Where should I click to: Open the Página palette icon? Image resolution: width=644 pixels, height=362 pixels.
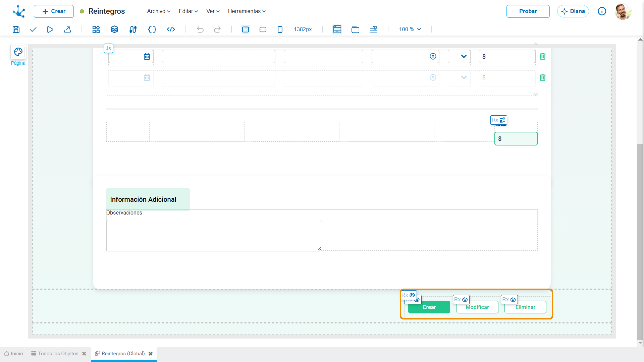18,52
